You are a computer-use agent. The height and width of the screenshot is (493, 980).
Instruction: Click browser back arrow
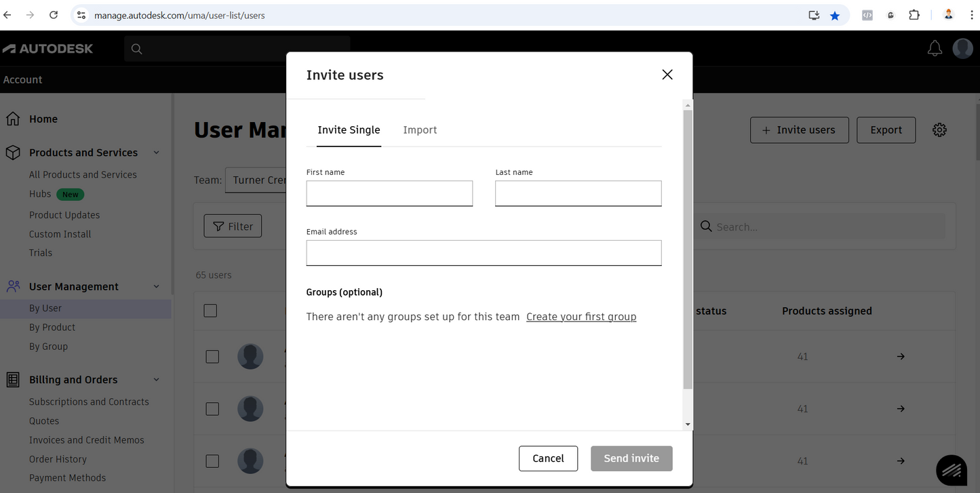7,15
